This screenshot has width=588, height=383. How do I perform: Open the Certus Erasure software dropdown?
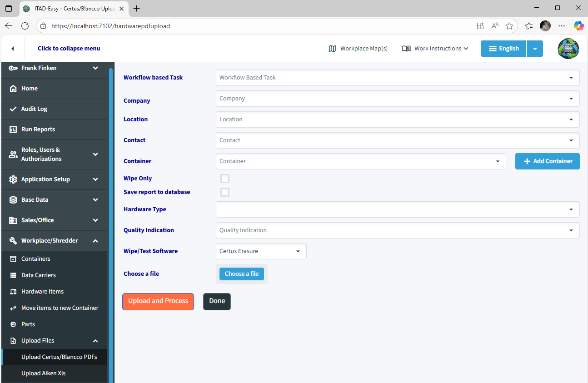click(261, 251)
